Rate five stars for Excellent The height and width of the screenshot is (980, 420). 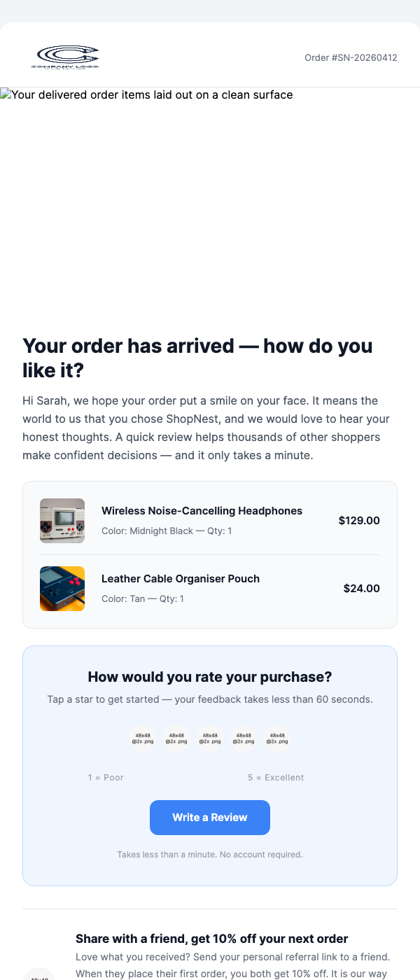277,738
